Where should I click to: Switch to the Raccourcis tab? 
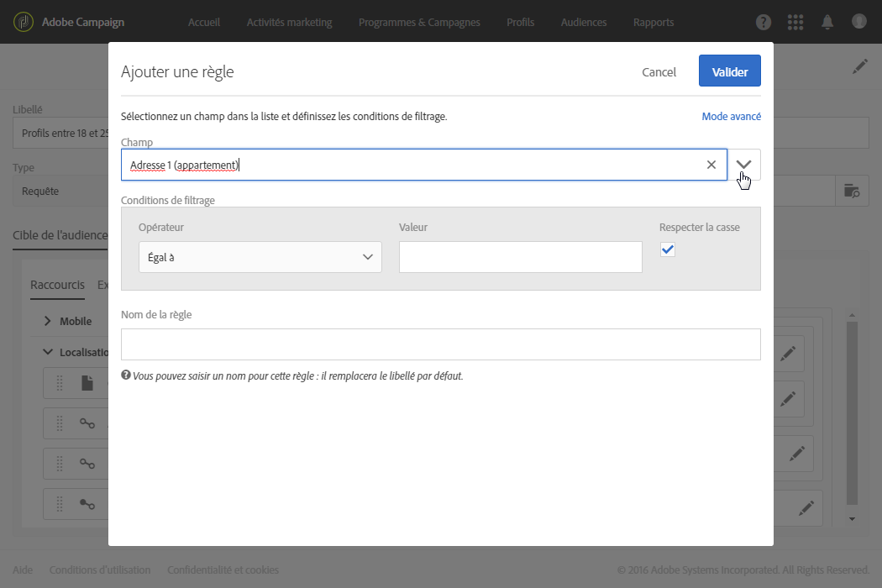(x=57, y=285)
